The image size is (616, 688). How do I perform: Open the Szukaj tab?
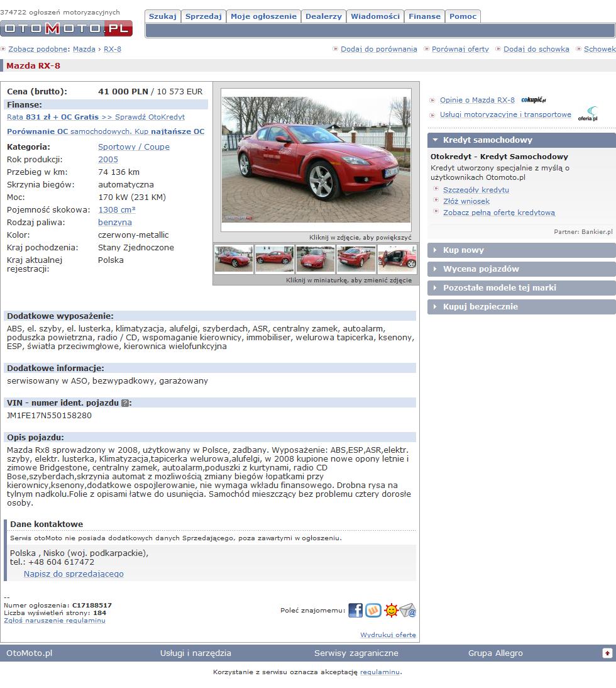[163, 16]
